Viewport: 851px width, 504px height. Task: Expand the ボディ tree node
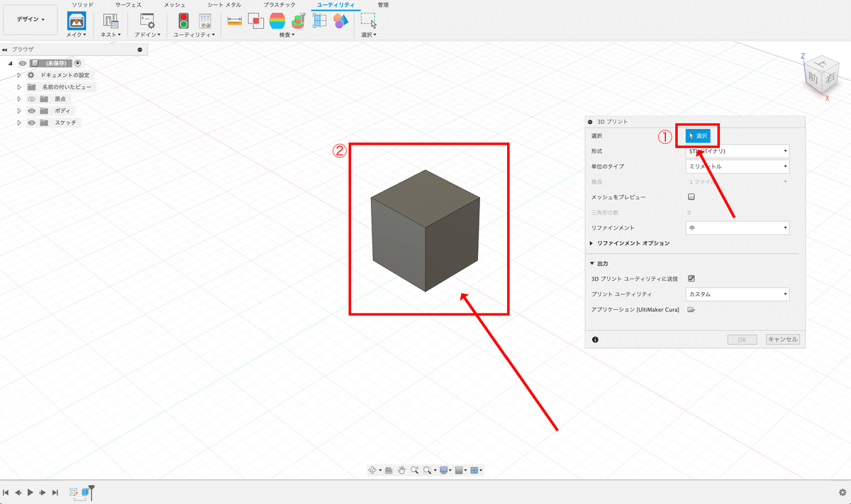point(20,111)
